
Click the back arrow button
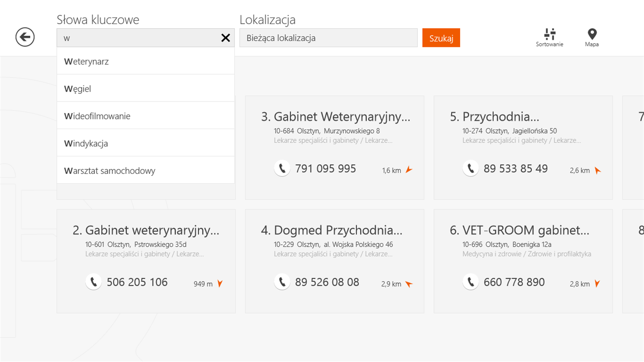(25, 37)
